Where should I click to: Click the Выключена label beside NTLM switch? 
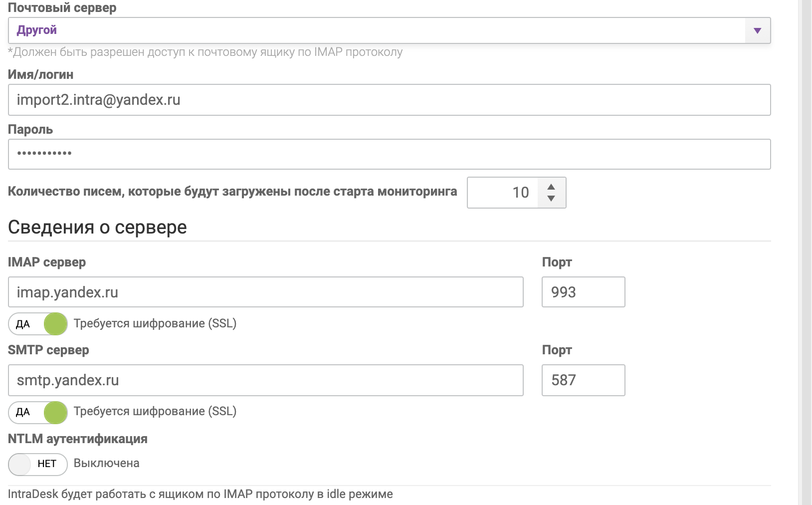click(106, 463)
